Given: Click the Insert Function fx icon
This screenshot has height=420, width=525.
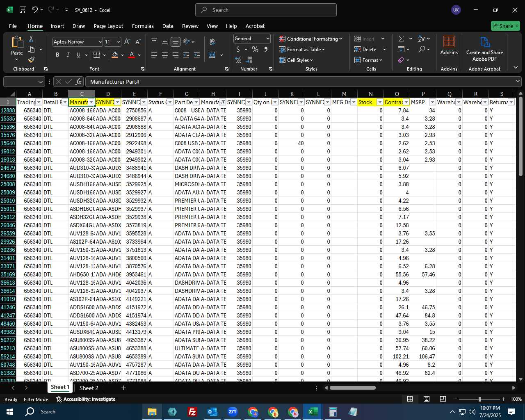Looking at the screenshot, I should (x=78, y=82).
